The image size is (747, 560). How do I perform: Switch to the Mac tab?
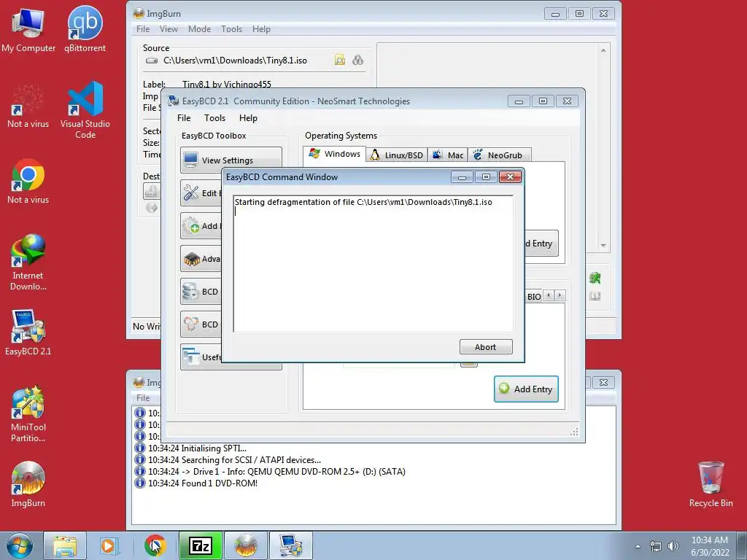[x=448, y=155]
